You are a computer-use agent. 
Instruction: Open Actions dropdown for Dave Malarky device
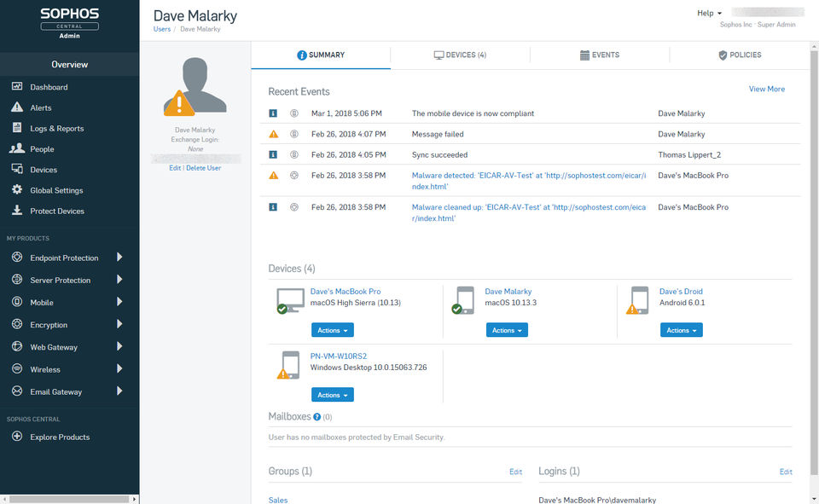(x=507, y=330)
